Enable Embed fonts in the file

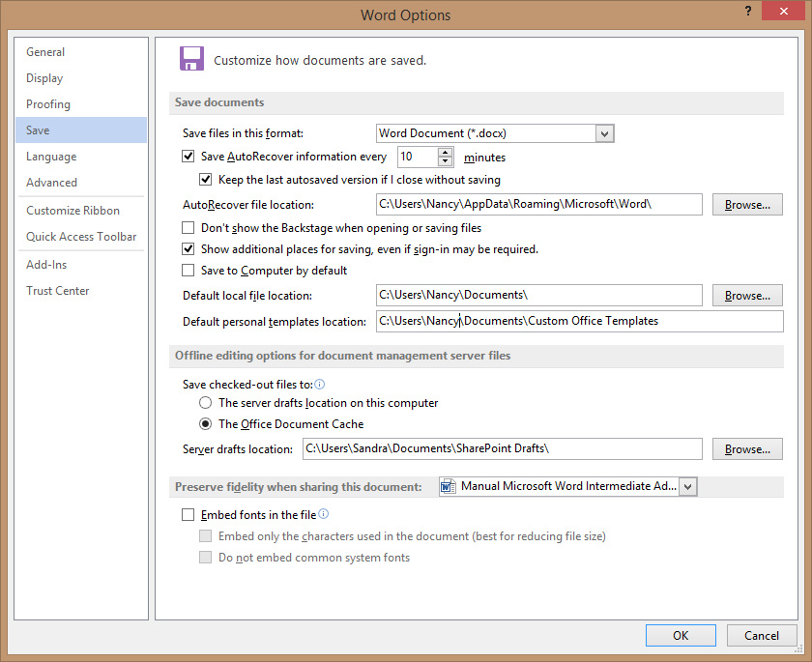coord(188,514)
